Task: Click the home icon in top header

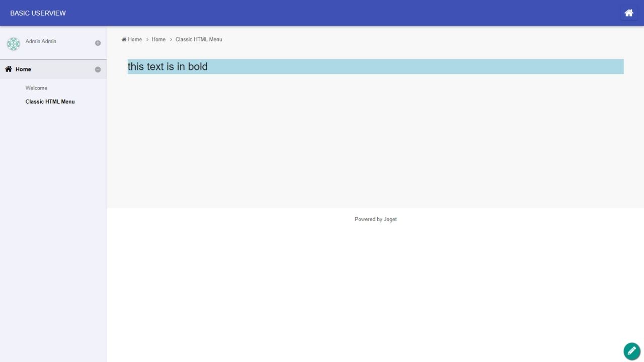Action: pyautogui.click(x=628, y=13)
